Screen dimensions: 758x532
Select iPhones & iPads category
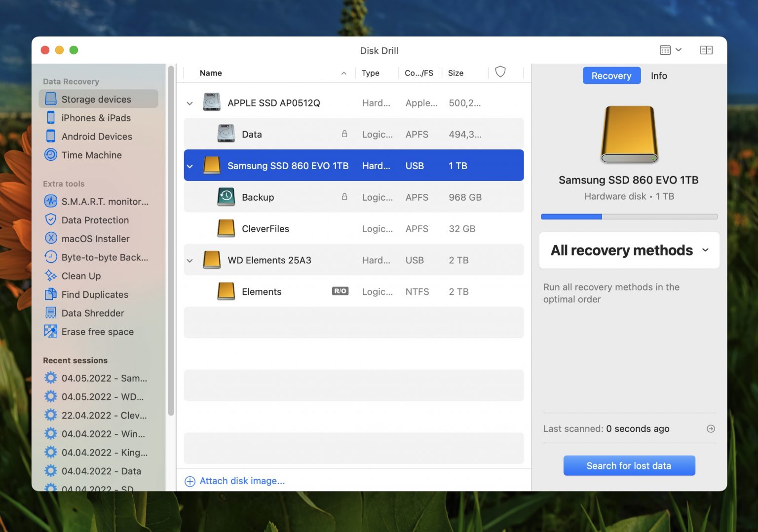[x=96, y=118]
